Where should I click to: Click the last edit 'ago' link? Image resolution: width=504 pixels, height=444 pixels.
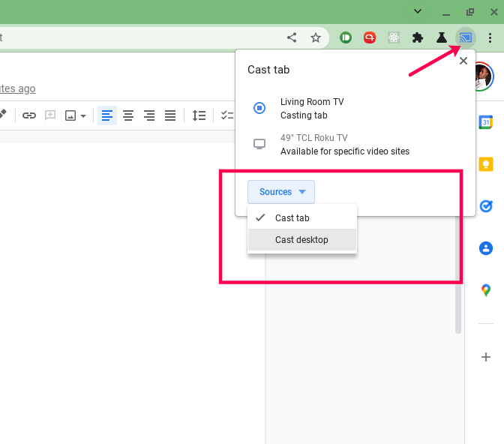[18, 88]
